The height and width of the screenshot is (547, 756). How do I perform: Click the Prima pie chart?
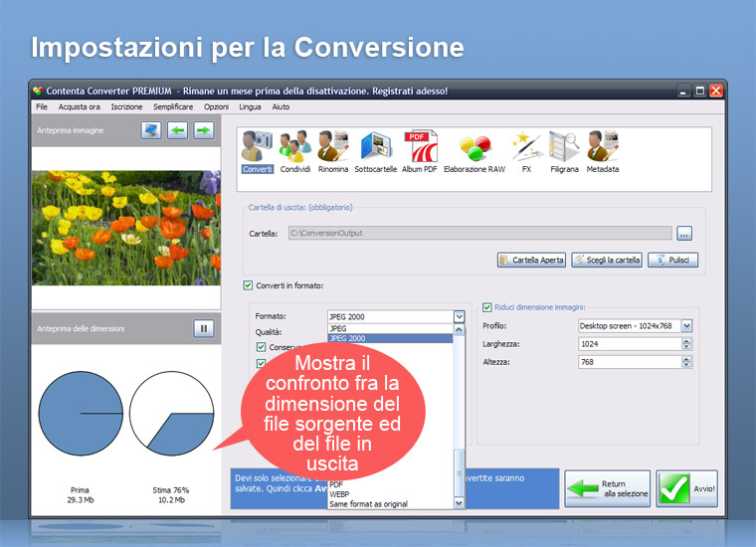pos(81,414)
